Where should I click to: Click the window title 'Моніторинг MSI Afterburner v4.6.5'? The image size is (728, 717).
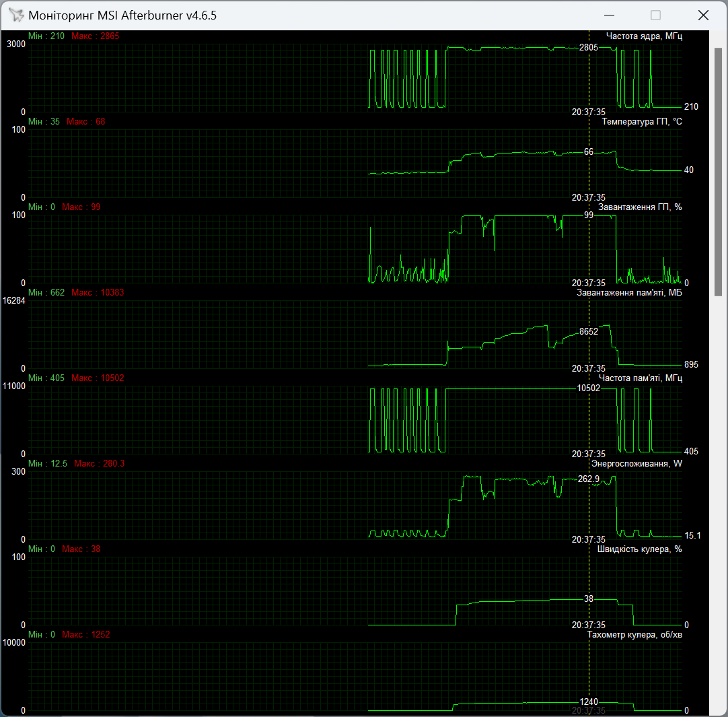(122, 15)
